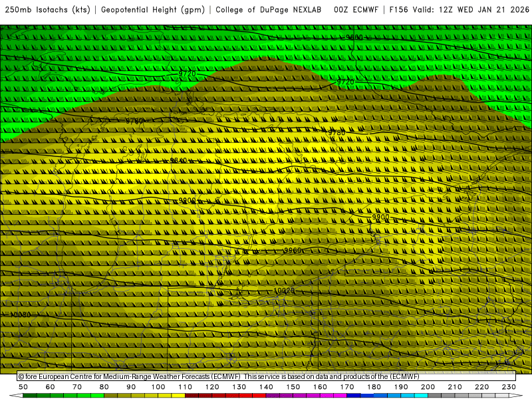Click 'College of DuPage NEXLAB' in header
Screen dimensions: 532x399
click(269, 10)
